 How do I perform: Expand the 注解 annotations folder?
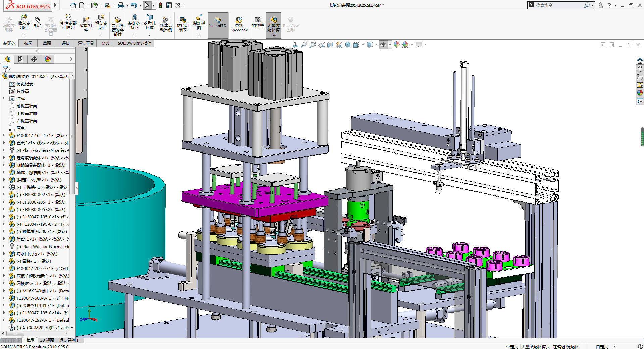point(4,98)
